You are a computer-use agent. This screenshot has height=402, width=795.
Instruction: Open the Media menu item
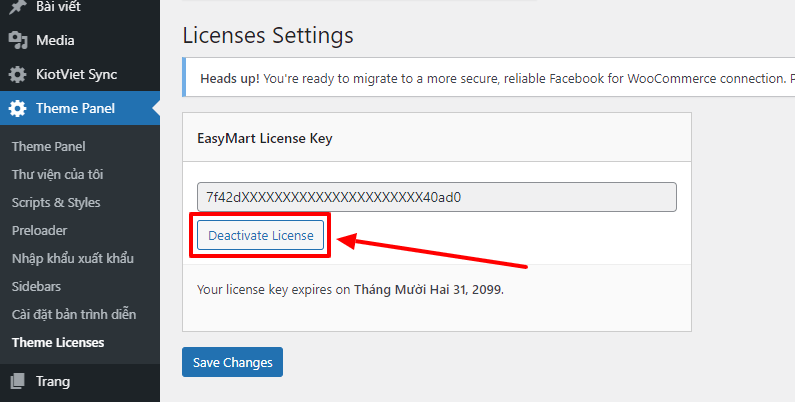pyautogui.click(x=55, y=41)
